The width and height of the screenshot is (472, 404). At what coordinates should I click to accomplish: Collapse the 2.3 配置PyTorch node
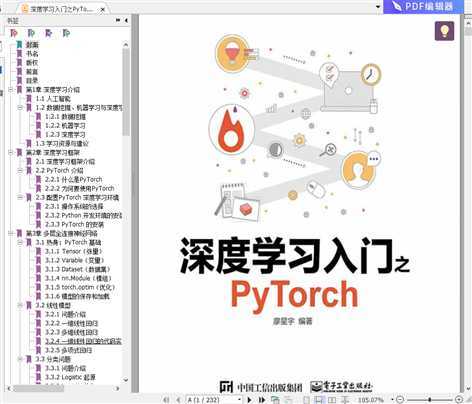20,197
